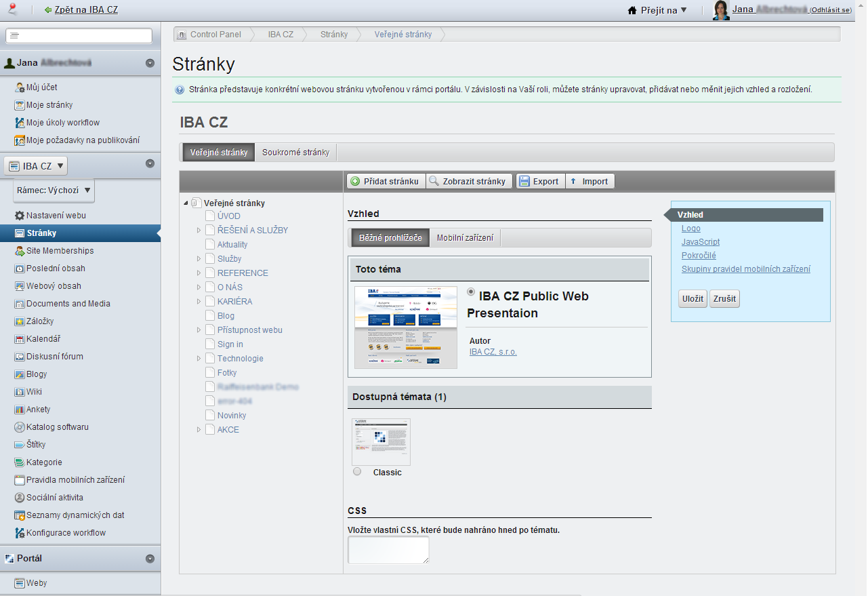Viewport: 868px width, 596px height.
Task: Open IBA CZ, s.r.o. author link
Action: pos(493,352)
